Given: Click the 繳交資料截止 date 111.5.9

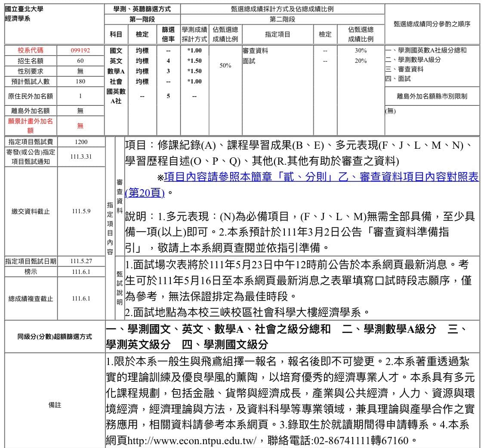Looking at the screenshot, I should point(81,212).
